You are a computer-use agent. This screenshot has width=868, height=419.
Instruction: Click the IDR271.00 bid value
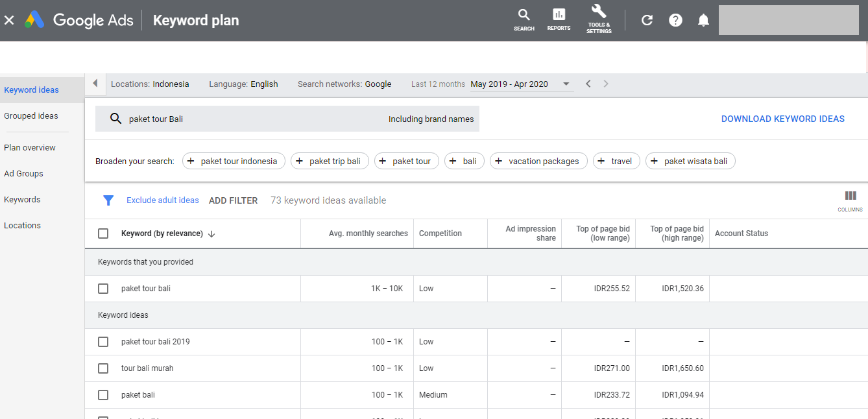612,368
